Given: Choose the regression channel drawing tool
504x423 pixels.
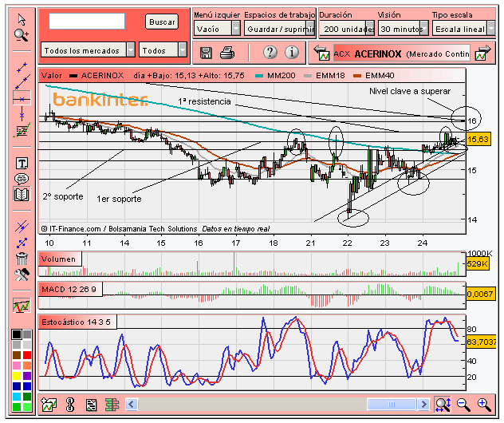Looking at the screenshot, I should coord(22,130).
